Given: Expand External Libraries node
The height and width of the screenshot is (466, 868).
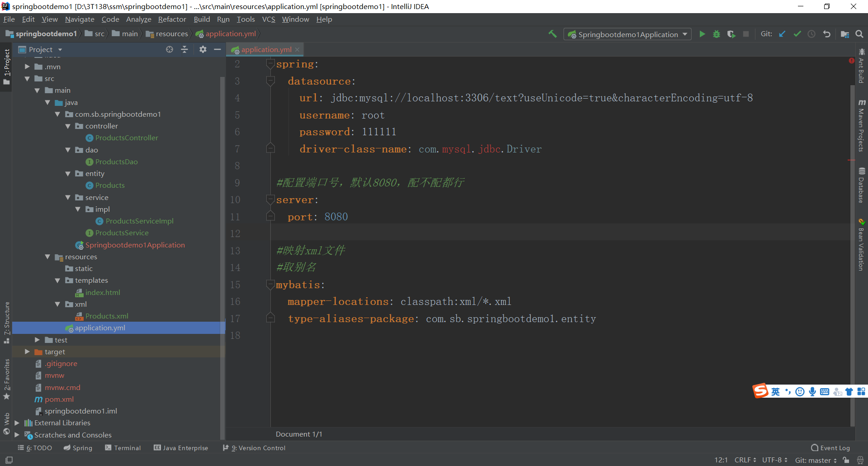Looking at the screenshot, I should coord(17,423).
